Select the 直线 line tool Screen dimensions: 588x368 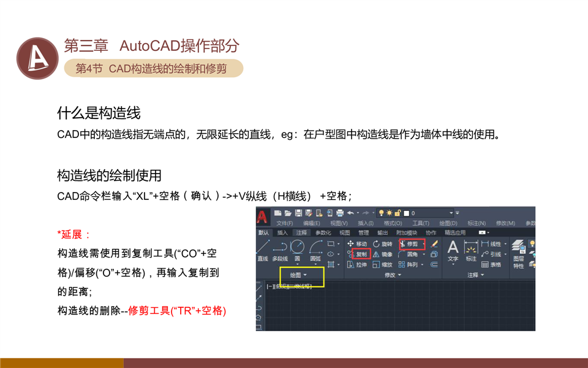[263, 250]
